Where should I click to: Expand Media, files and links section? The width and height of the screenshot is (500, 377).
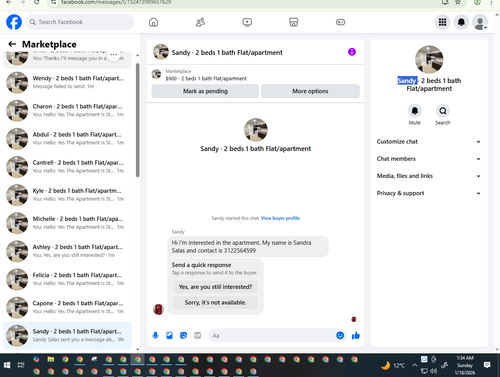point(429,176)
